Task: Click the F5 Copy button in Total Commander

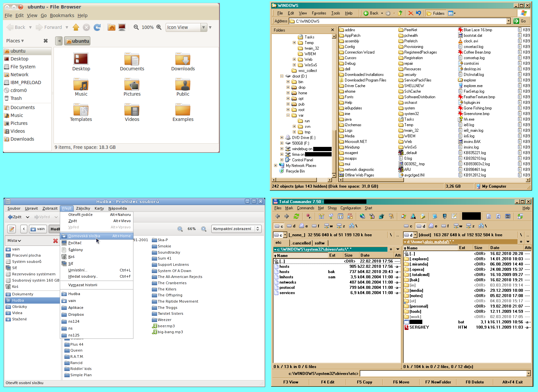Action: pos(364,382)
